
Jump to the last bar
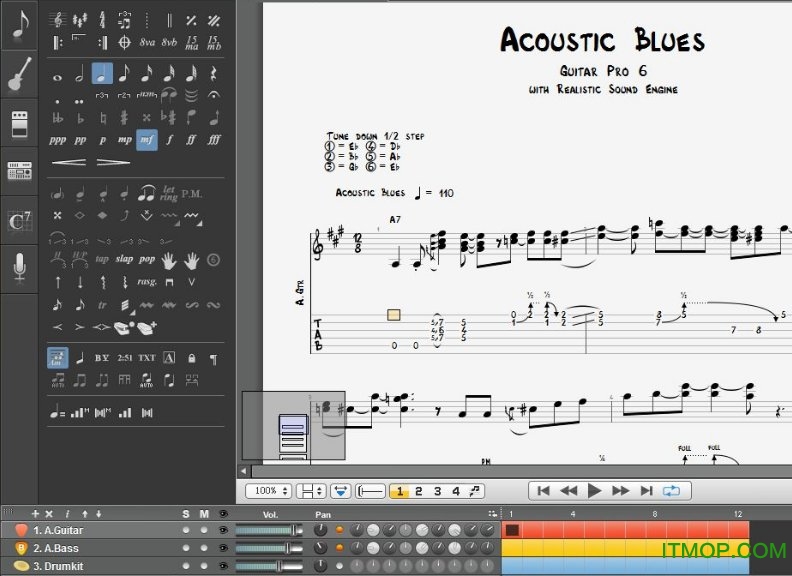647,491
